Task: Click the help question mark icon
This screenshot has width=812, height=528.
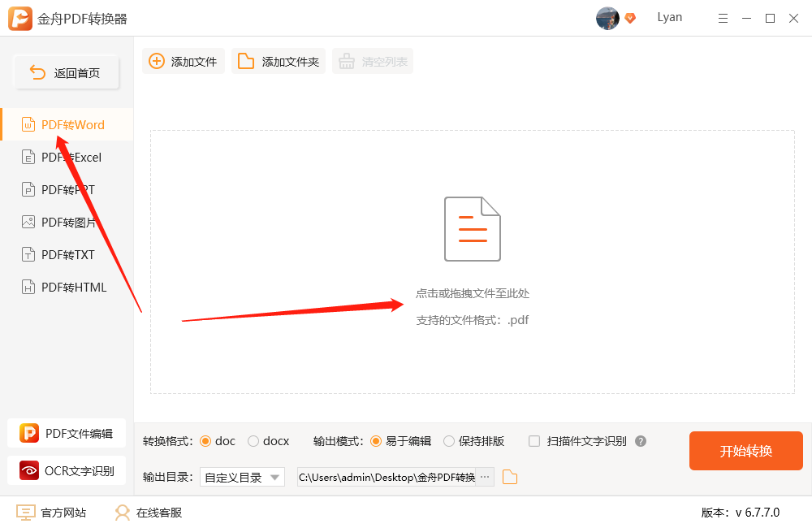Action: coord(641,441)
